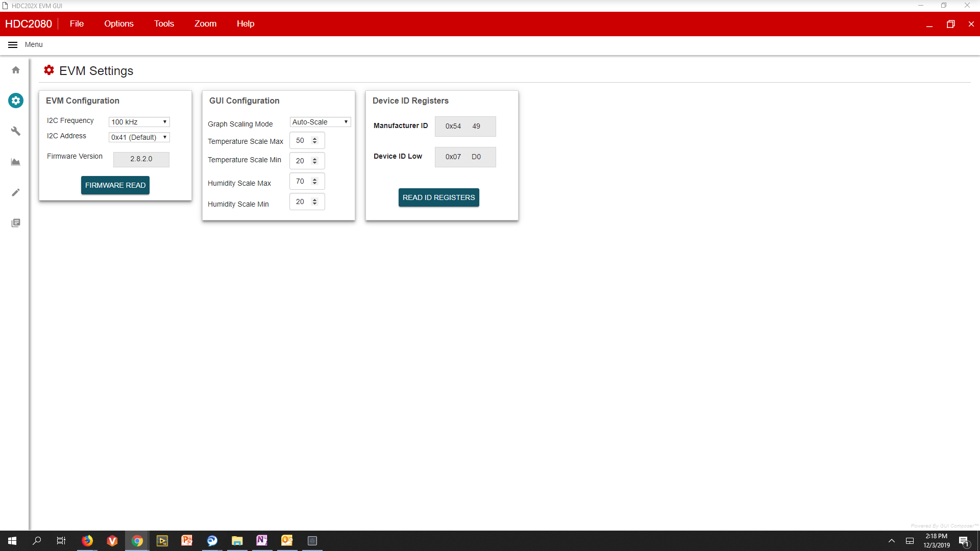Click the register/list icon
Image resolution: width=980 pixels, height=551 pixels.
point(16,222)
